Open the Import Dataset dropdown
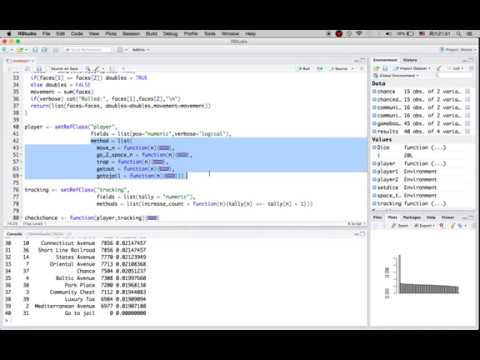The image size is (480, 360). coord(413,68)
